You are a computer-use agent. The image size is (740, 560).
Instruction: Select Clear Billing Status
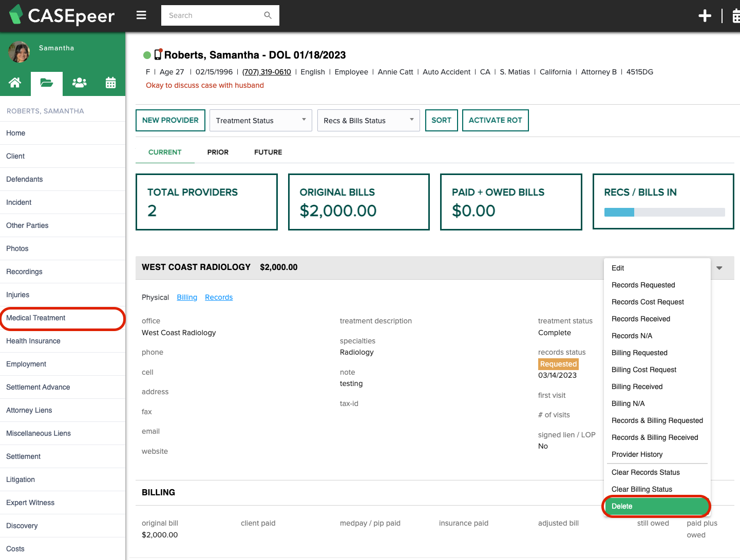657,489
